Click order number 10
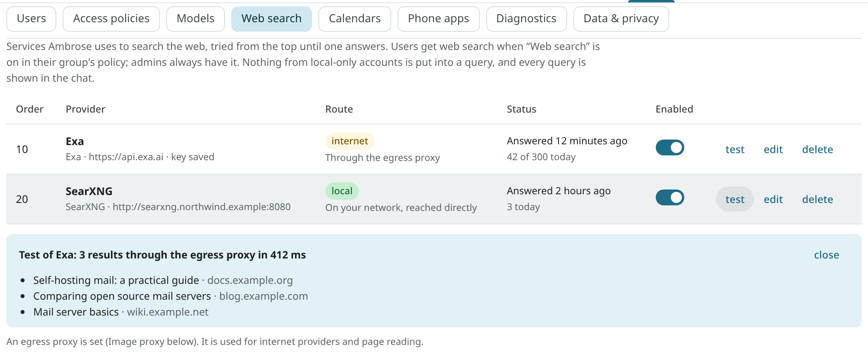The width and height of the screenshot is (868, 356). pyautogui.click(x=22, y=149)
